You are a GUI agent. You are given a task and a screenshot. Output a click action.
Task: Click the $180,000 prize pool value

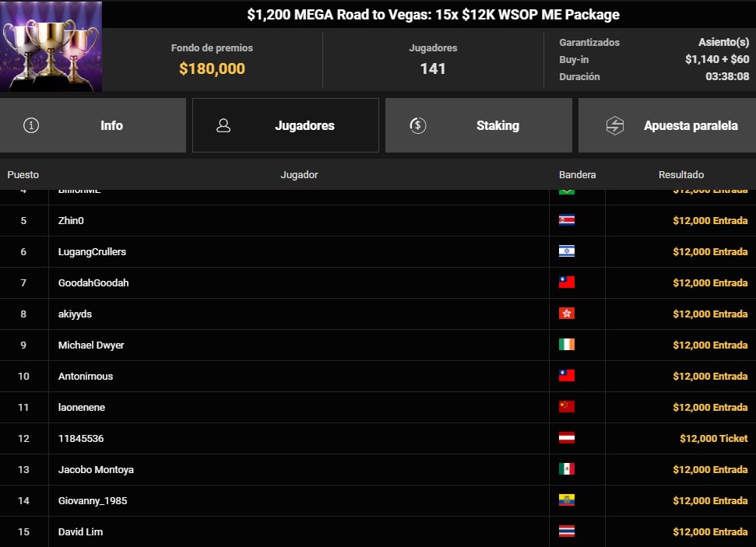click(x=212, y=68)
